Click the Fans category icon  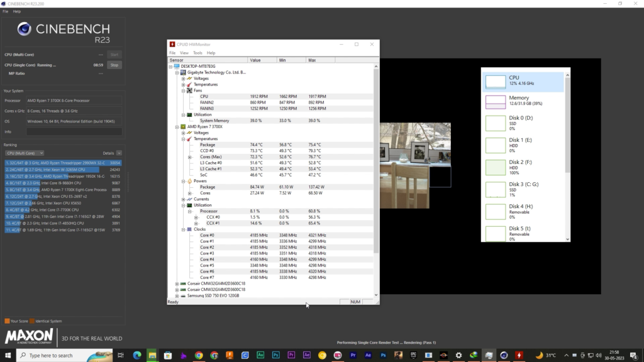(189, 90)
